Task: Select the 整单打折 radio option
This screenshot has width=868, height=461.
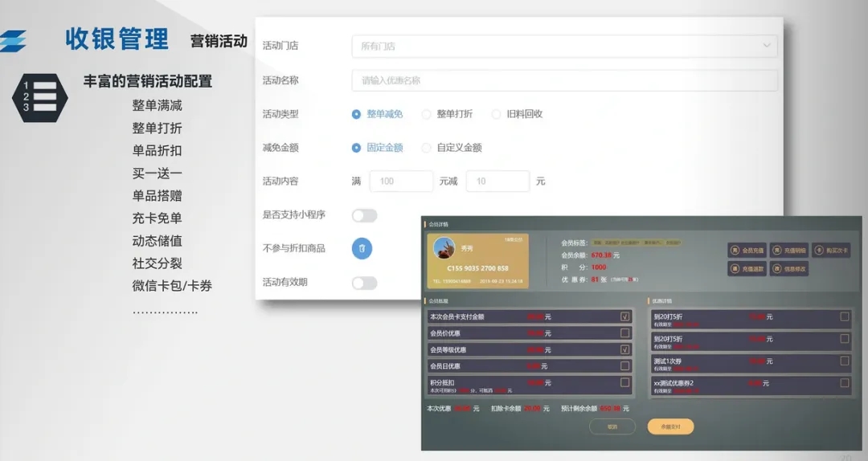Action: [x=427, y=114]
